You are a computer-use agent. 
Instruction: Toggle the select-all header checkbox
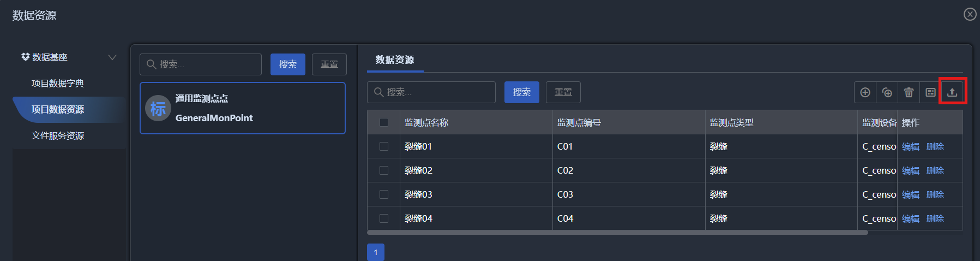(x=384, y=122)
